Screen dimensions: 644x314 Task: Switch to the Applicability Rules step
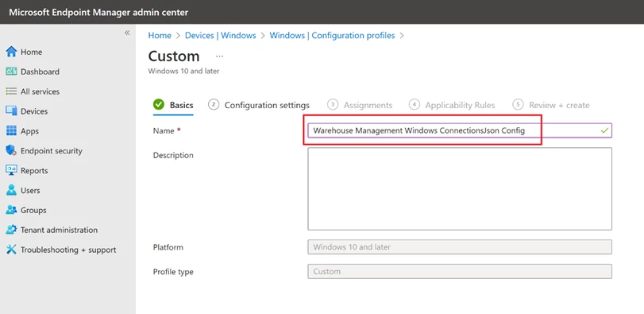[460, 105]
